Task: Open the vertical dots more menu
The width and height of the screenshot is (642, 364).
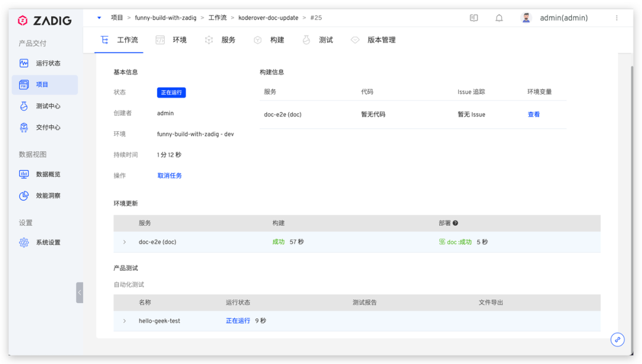Action: point(616,18)
